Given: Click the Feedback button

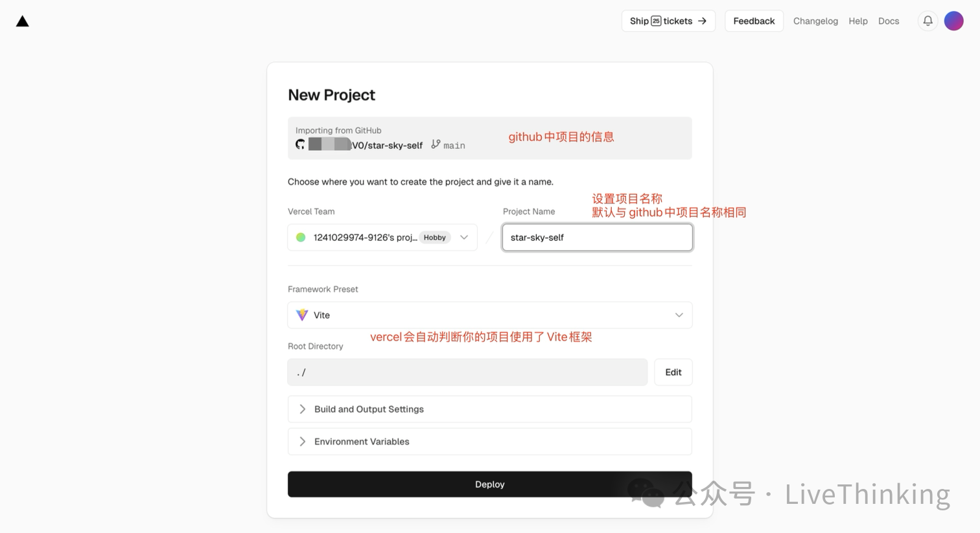Looking at the screenshot, I should click(754, 21).
